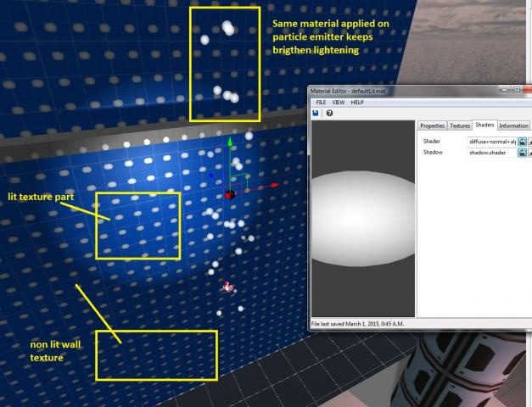
Task: Grab the green Y-axis gizmo arrow
Action: pyautogui.click(x=229, y=145)
